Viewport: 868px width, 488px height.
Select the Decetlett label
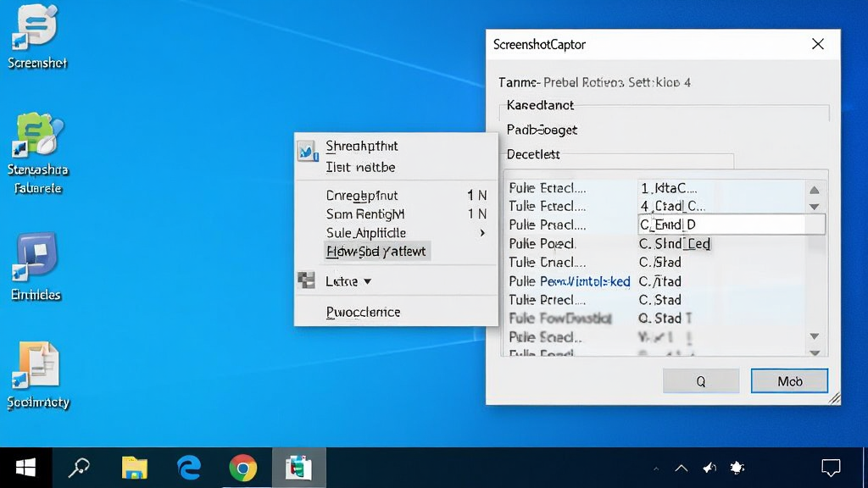tap(533, 154)
